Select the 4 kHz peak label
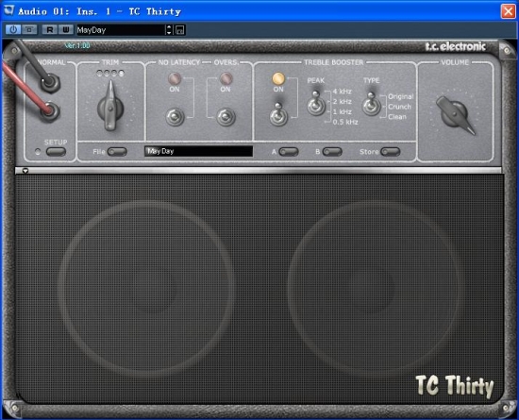Viewport: 519px width, 420px height. (x=343, y=92)
